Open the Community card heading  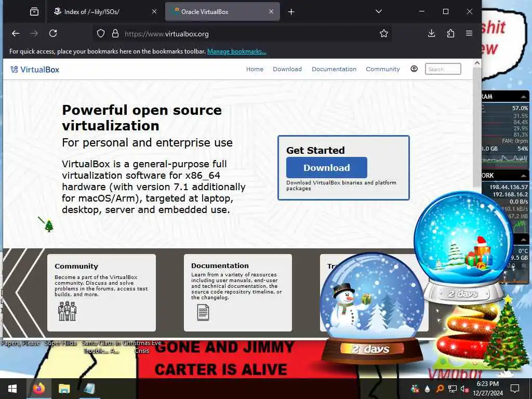pos(76,267)
